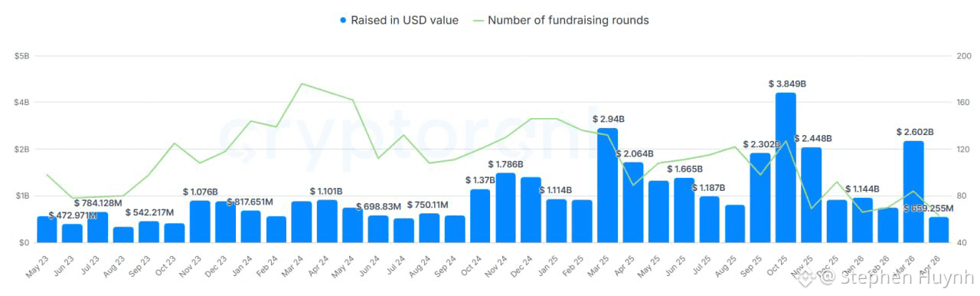This screenshot has height=296, width=980.
Task: Select the Apr 25 $2.064B bar
Action: [x=632, y=202]
